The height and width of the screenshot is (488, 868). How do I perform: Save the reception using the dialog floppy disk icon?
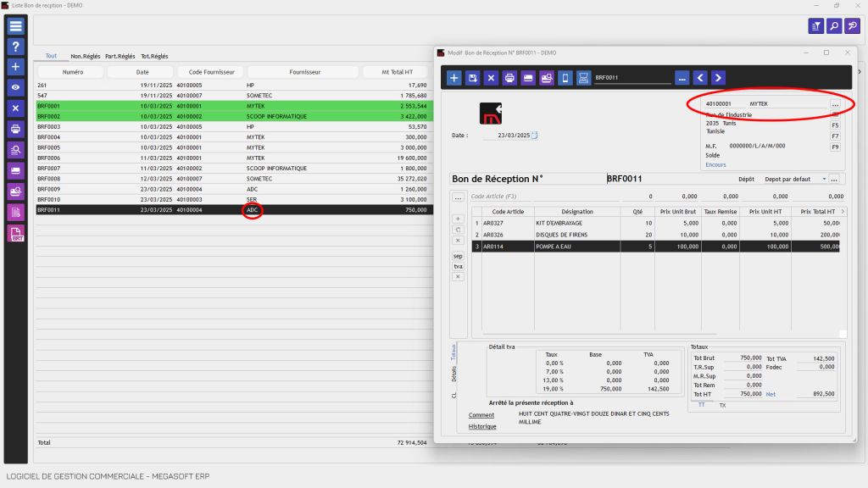tap(472, 78)
